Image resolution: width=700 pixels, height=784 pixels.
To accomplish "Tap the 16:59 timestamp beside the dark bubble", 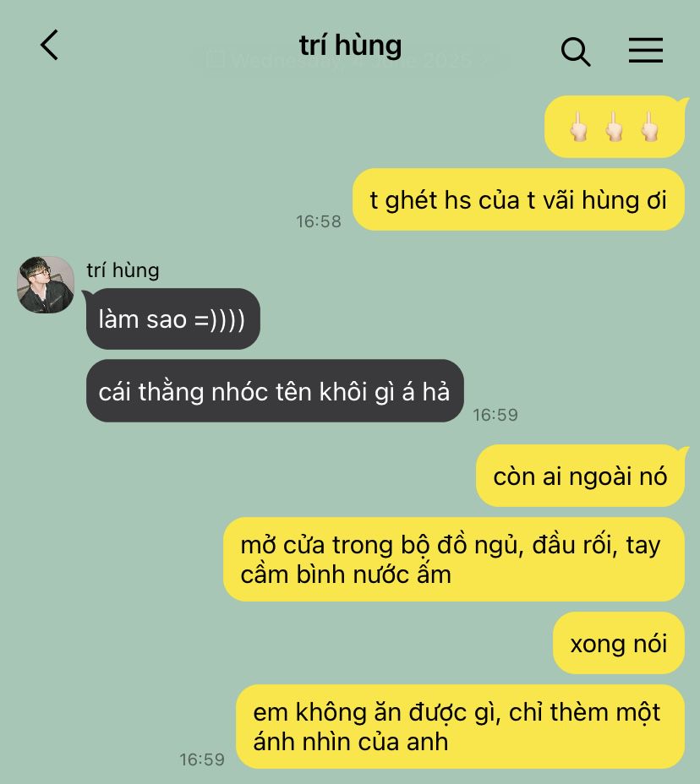I will coord(495,415).
